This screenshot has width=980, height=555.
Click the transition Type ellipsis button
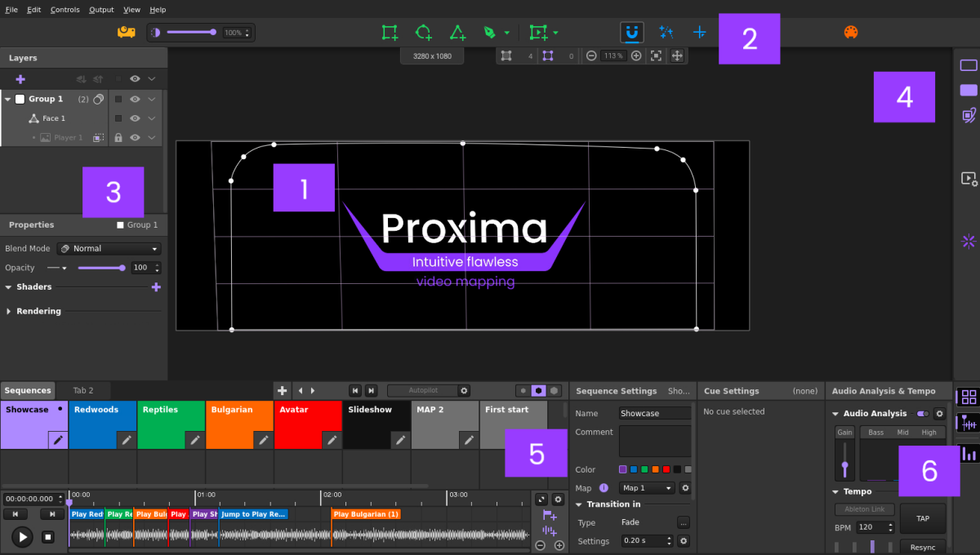(684, 522)
